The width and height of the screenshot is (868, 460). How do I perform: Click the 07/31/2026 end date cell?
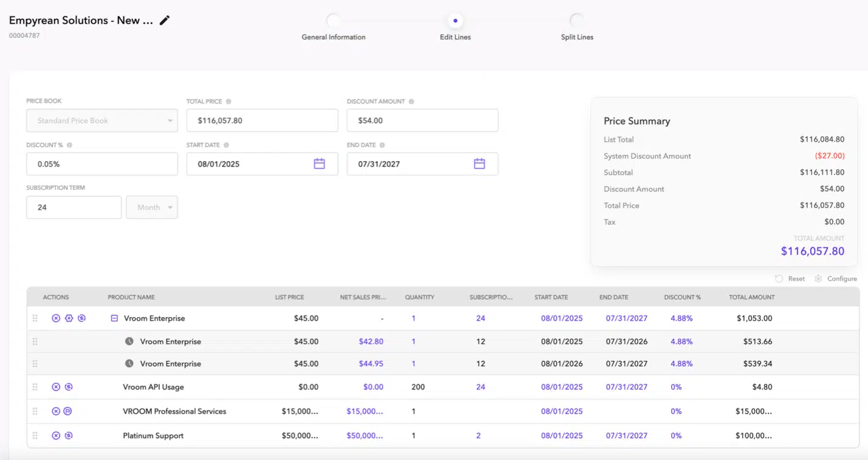pos(627,341)
